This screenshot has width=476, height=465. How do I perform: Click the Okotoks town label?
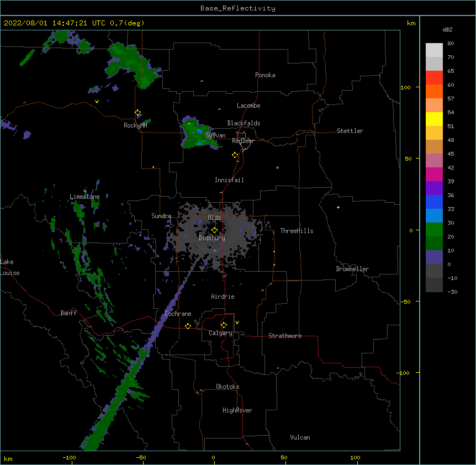tap(228, 387)
